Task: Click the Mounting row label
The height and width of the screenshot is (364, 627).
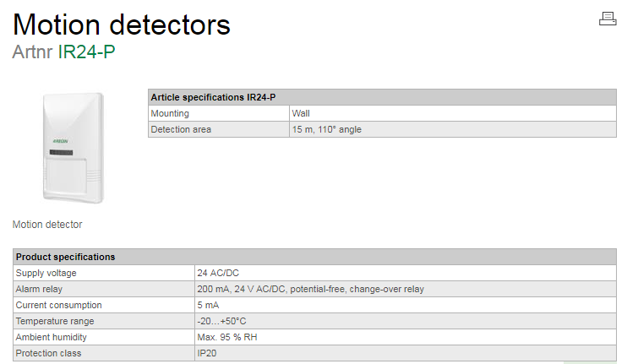Action: (170, 113)
